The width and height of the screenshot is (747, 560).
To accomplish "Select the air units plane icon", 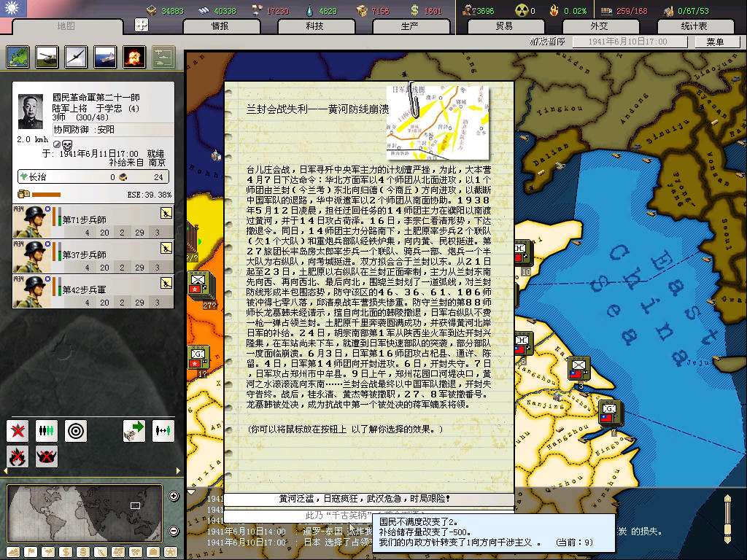I will coord(76,57).
